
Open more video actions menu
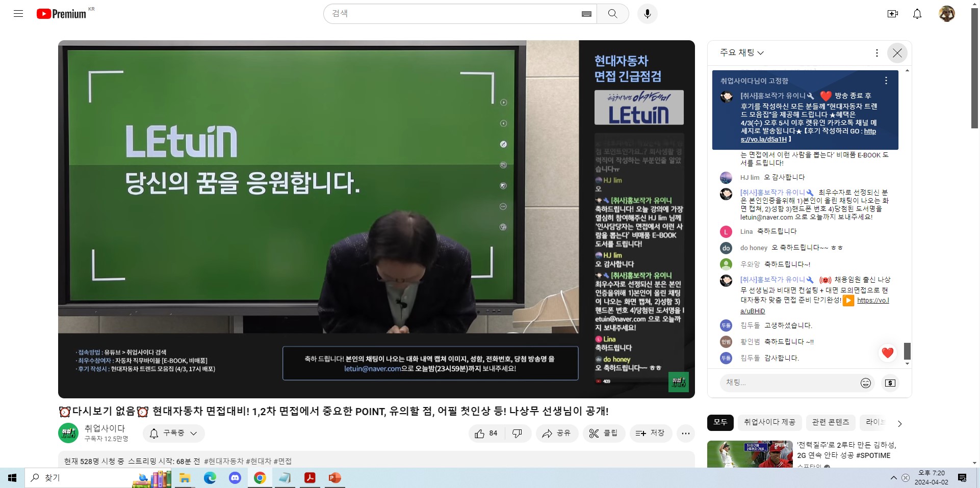pyautogui.click(x=686, y=433)
